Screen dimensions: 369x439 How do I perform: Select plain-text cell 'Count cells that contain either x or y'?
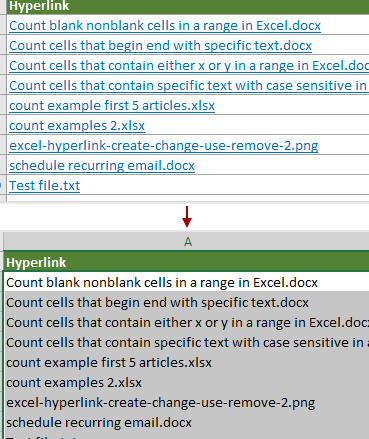[x=186, y=323]
